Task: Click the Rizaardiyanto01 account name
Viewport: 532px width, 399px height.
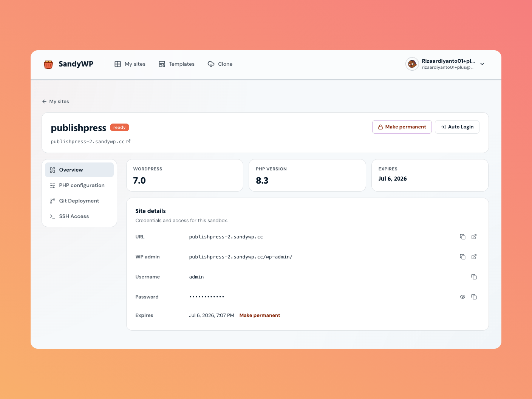Action: point(448,61)
